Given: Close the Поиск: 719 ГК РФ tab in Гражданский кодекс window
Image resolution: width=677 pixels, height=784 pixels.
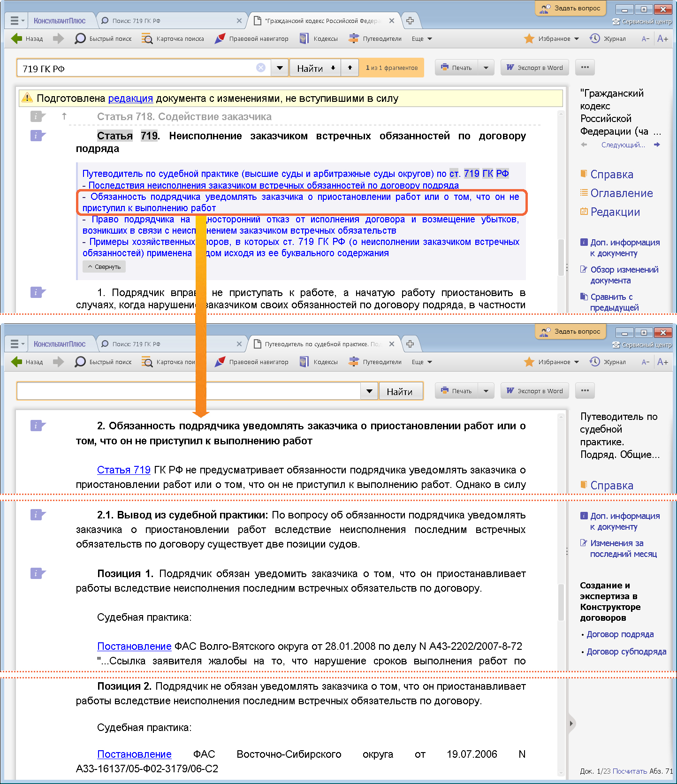Looking at the screenshot, I should click(239, 21).
